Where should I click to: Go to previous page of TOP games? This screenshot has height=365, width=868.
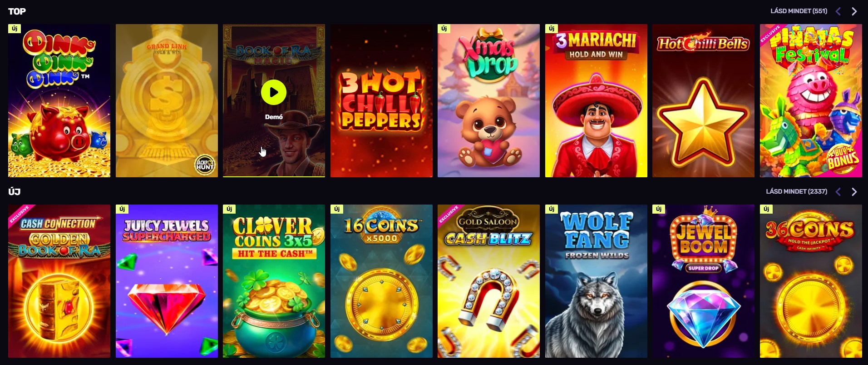pyautogui.click(x=838, y=11)
